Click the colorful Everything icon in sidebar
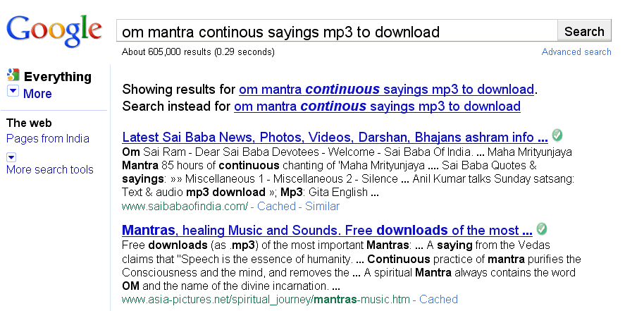Viewport: 644px width, 311px height. 13,75
